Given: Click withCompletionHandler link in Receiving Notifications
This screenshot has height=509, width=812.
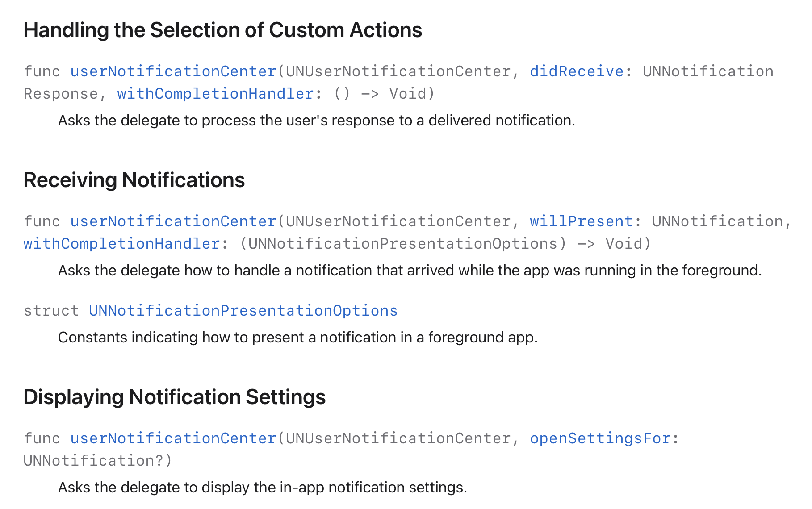Looking at the screenshot, I should pos(121,244).
